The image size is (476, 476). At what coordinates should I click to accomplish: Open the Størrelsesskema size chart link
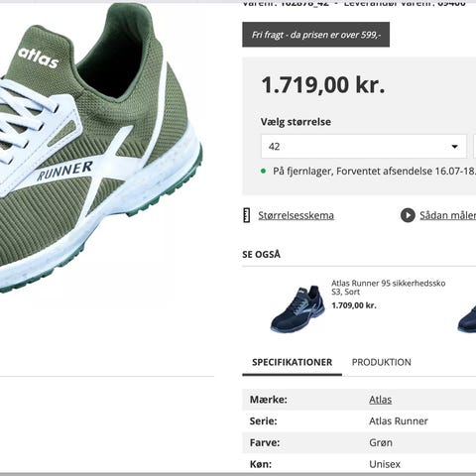[296, 215]
